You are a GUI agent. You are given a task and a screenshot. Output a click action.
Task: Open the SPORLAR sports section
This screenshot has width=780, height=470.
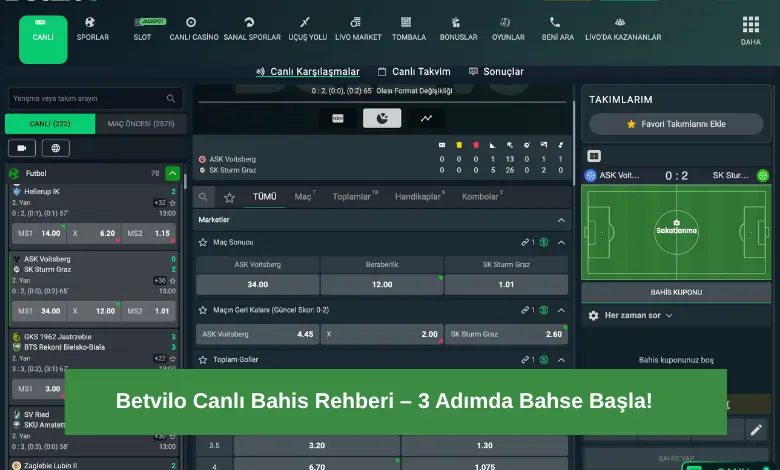93,29
